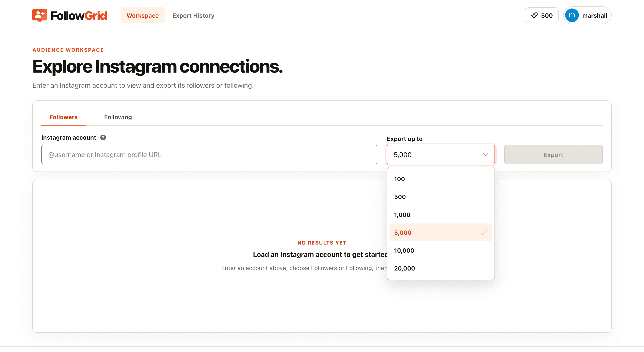
Task: Choose the 500 export limit option
Action: click(440, 197)
